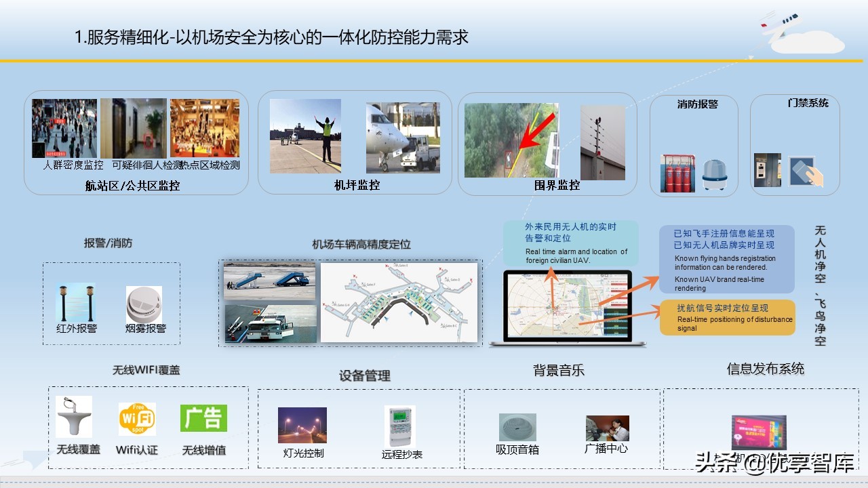
Task: Enable the 扰航信号实时定位呈现 orange panel
Action: (727, 317)
